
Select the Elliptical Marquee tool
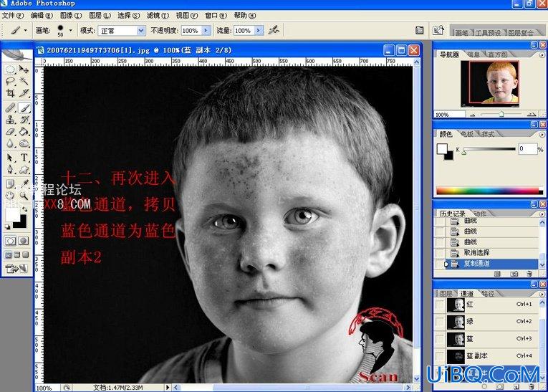pyautogui.click(x=10, y=70)
